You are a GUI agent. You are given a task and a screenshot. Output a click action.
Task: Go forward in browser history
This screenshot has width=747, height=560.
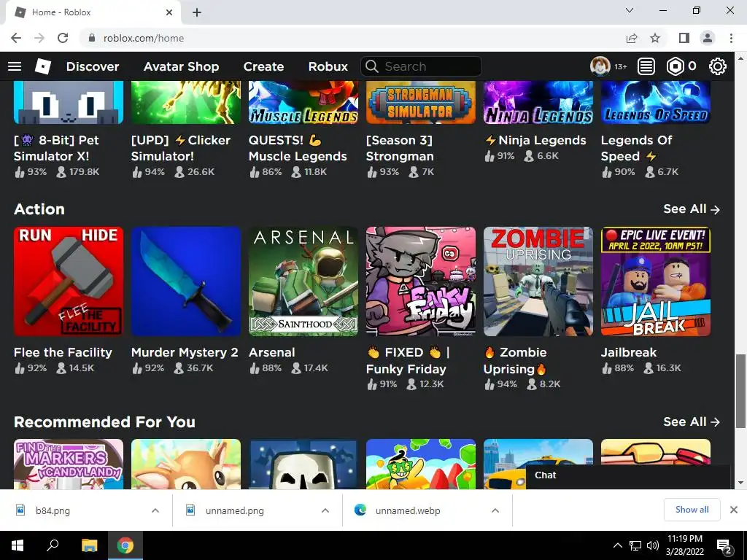39,38
